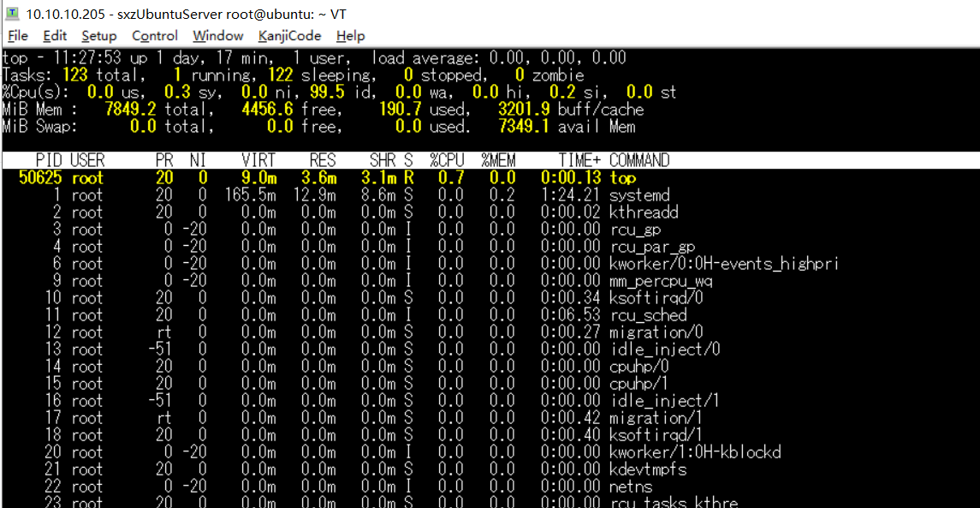Click the Tera Term window icon
Viewport: 980px width, 508px height.
point(12,13)
